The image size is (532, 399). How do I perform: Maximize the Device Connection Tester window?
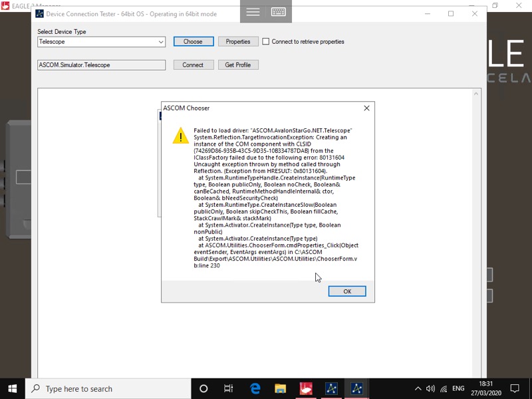click(x=451, y=13)
